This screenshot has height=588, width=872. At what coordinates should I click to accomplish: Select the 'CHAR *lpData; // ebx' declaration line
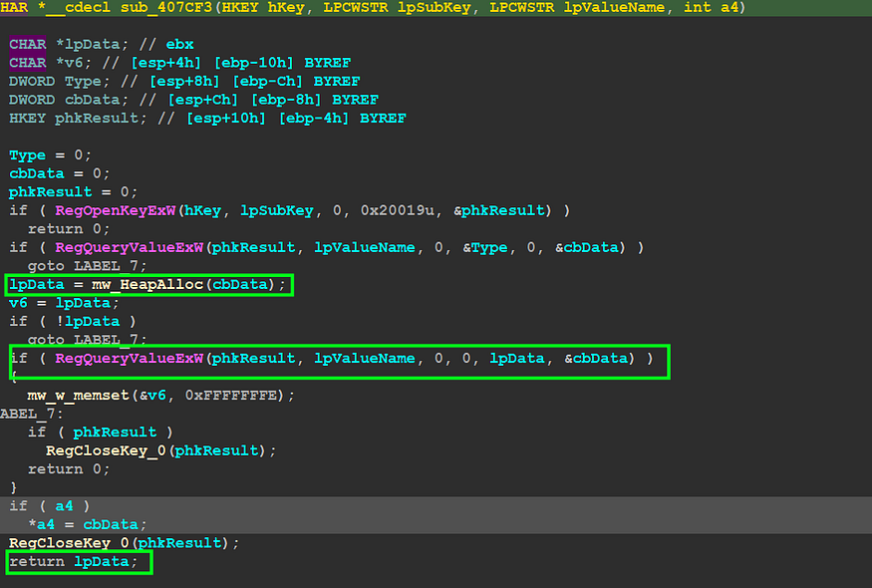pos(102,44)
